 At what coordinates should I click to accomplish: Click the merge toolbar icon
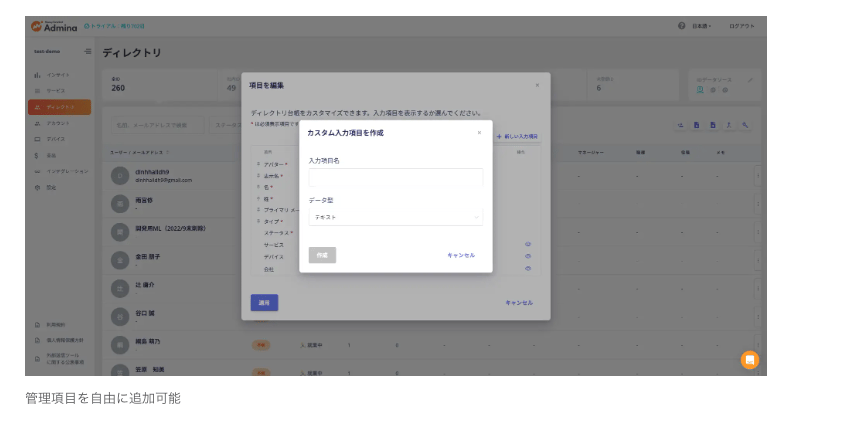(x=729, y=125)
